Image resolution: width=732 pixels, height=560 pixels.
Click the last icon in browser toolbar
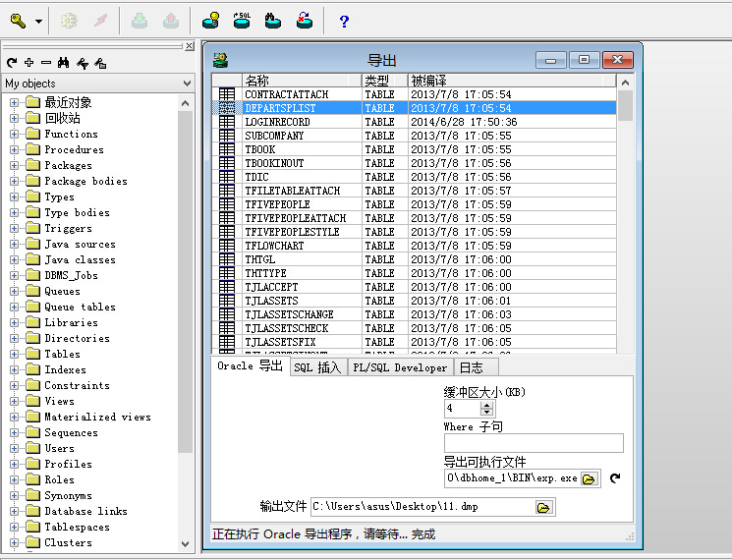point(100,63)
